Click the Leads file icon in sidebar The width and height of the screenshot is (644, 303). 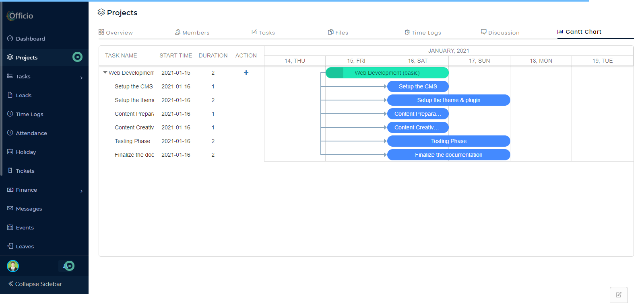pyautogui.click(x=10, y=95)
